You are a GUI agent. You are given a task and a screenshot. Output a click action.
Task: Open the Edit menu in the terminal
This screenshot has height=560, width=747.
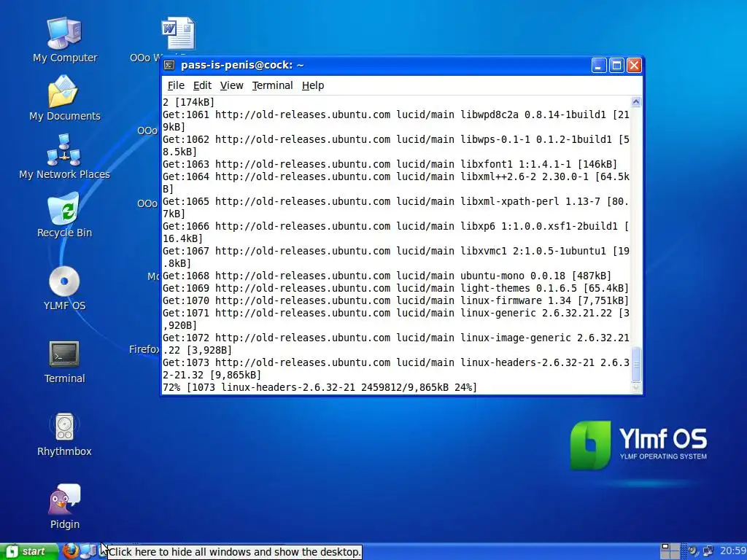click(202, 85)
